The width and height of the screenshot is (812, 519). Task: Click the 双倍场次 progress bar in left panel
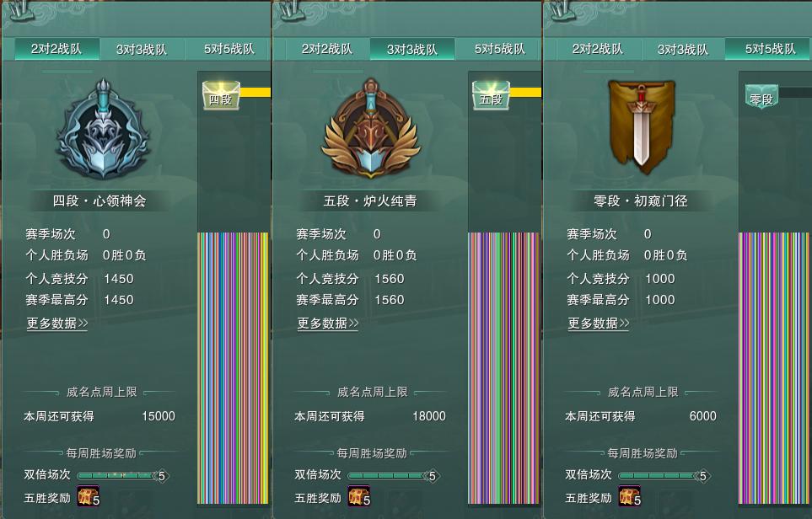(123, 475)
